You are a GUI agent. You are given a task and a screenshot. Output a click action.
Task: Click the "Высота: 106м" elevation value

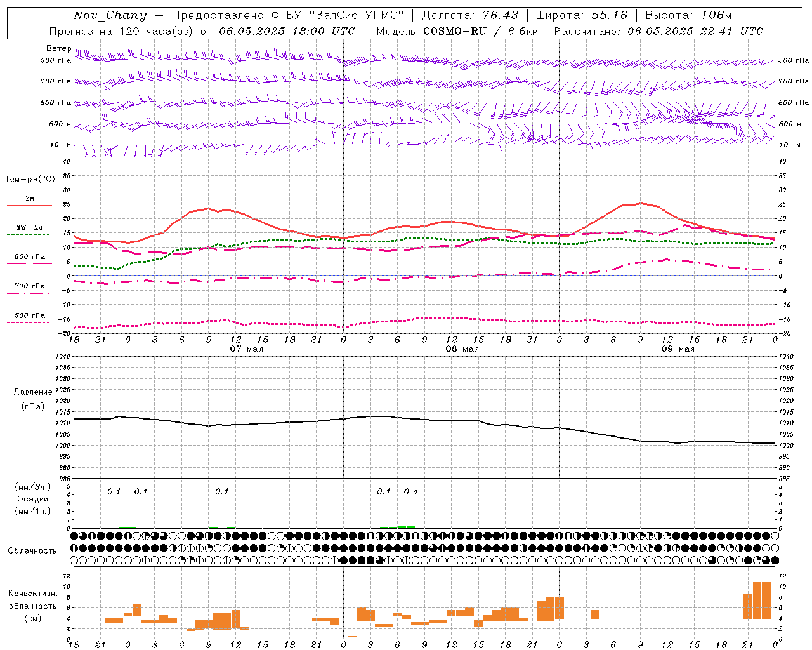(688, 15)
